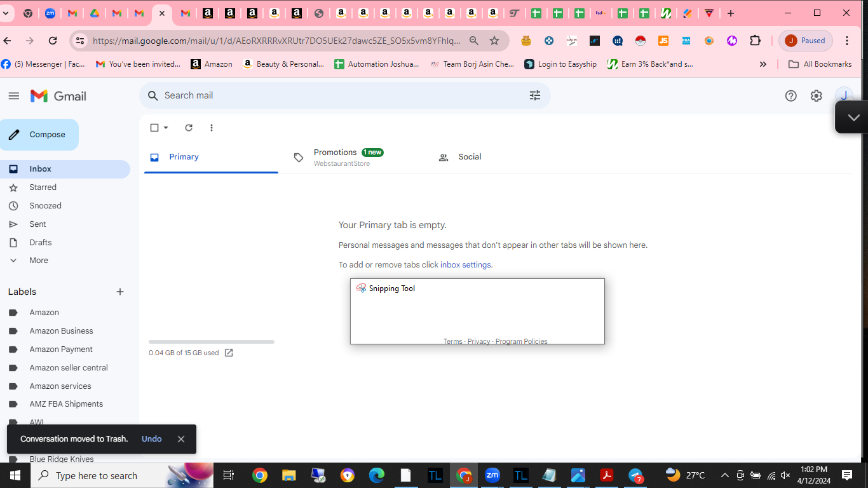Image resolution: width=868 pixels, height=488 pixels.
Task: Launch File Explorer from the taskbar
Action: 289,475
